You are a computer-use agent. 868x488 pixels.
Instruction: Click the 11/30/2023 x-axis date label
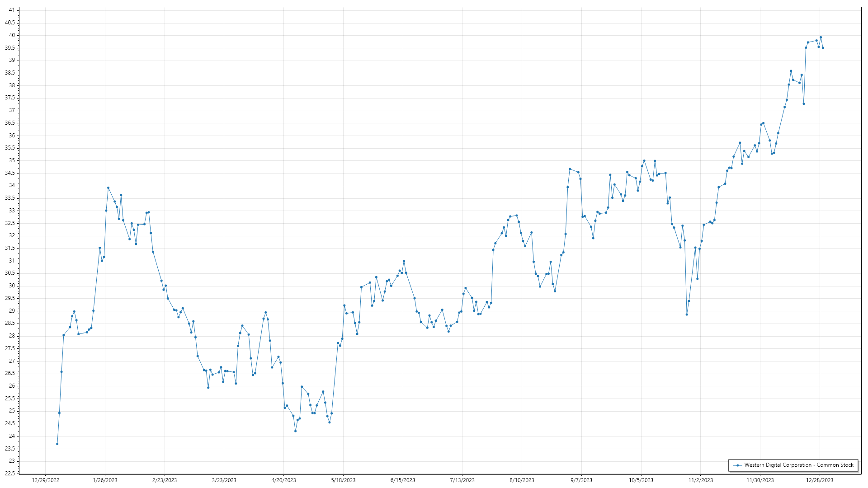click(x=760, y=480)
